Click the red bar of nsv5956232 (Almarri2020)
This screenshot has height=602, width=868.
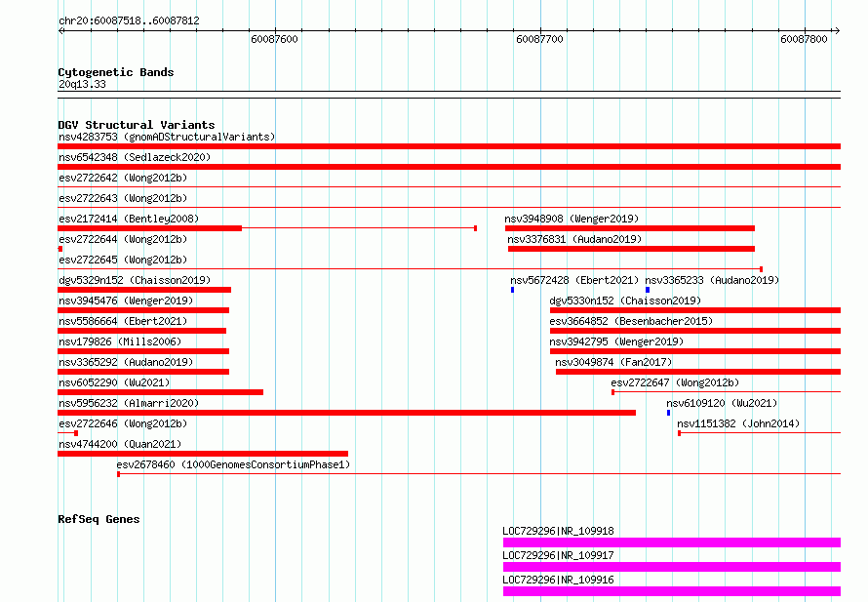[346, 413]
